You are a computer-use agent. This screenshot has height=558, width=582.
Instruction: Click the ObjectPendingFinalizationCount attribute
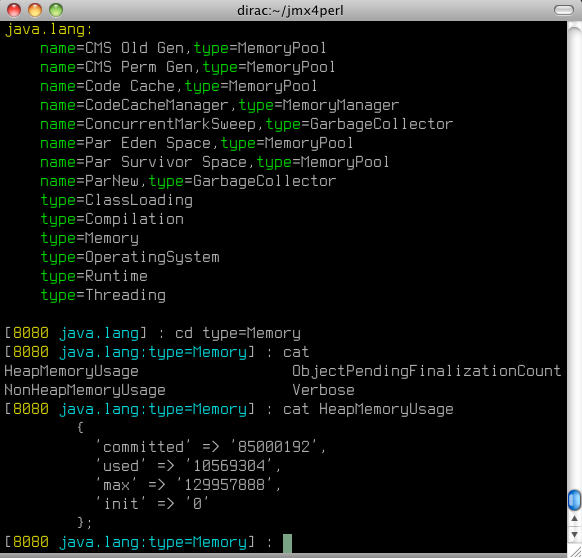pos(426,371)
